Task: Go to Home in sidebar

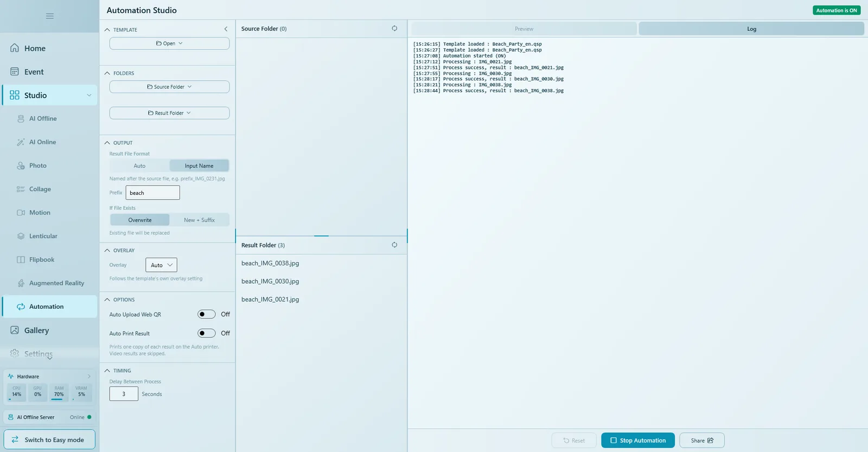Action: point(49,48)
